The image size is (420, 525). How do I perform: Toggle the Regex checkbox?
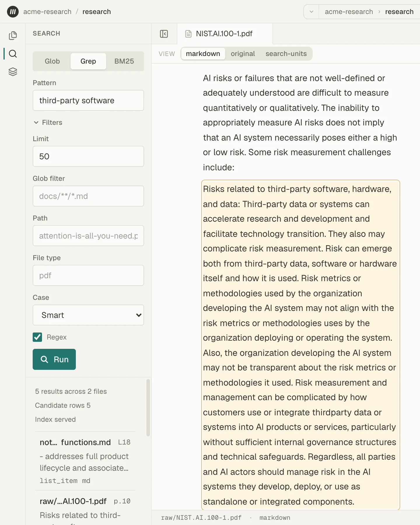point(37,337)
